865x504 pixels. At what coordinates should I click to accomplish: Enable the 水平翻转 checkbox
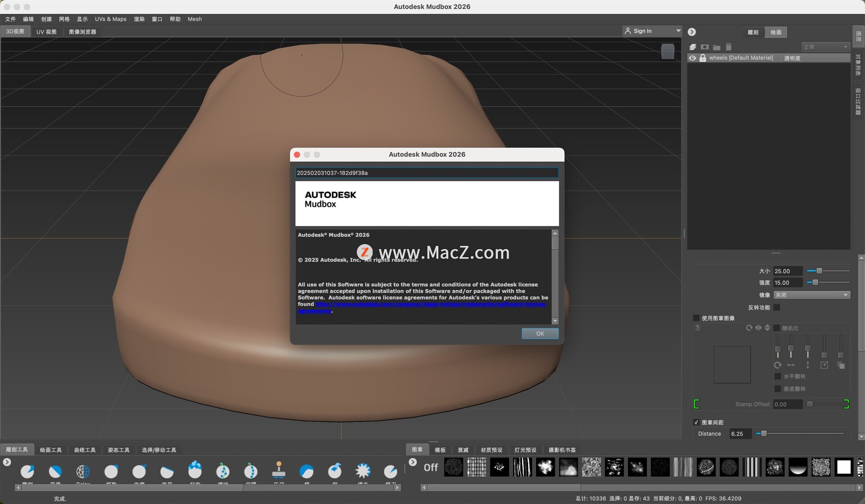pos(777,377)
